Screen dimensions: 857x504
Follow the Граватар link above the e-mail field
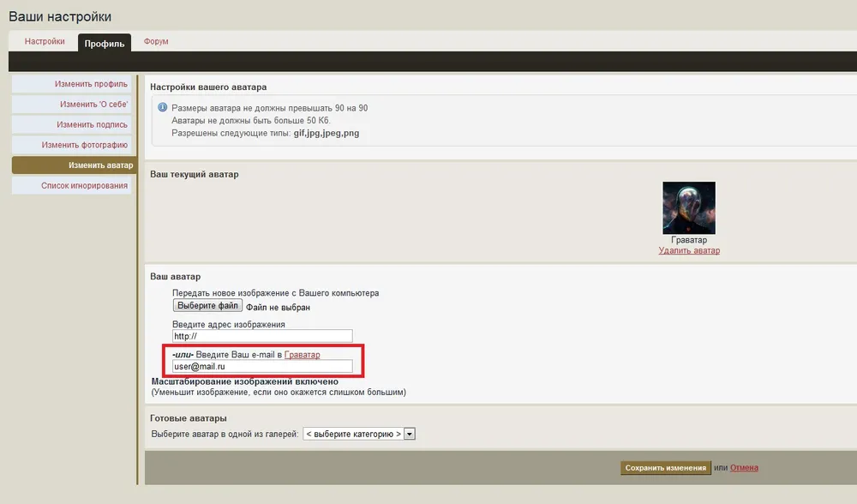pyautogui.click(x=302, y=355)
